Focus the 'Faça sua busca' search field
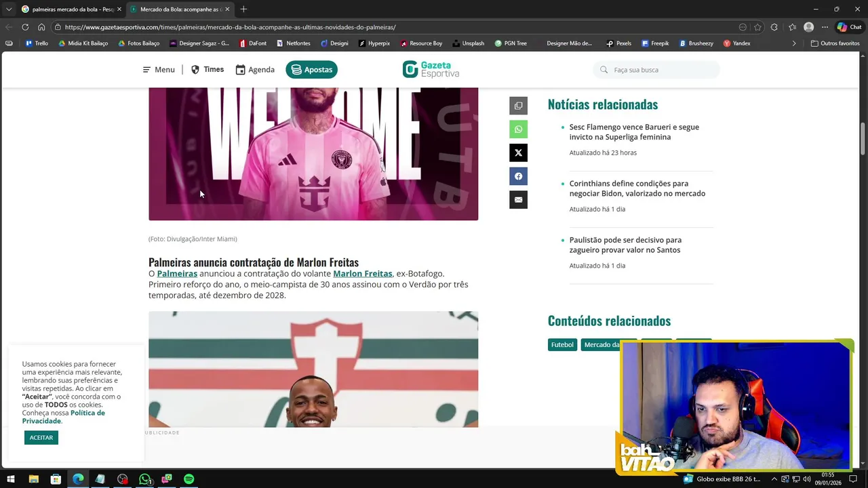The image size is (868, 488). (656, 70)
